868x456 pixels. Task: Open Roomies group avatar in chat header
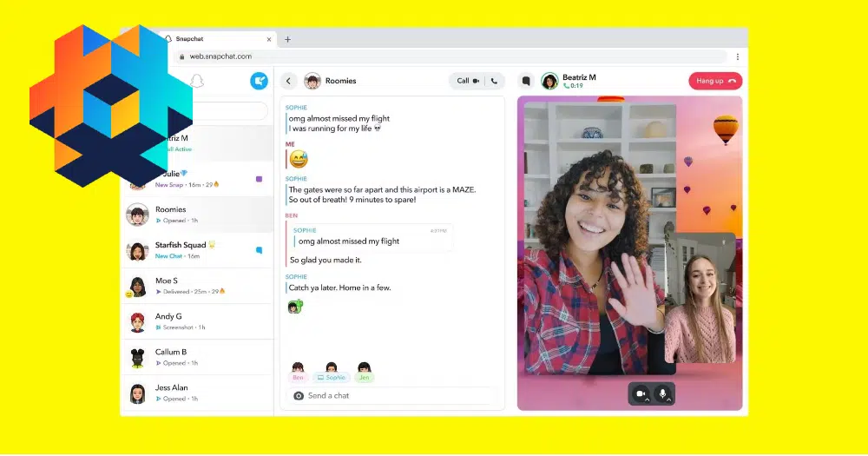click(x=312, y=81)
